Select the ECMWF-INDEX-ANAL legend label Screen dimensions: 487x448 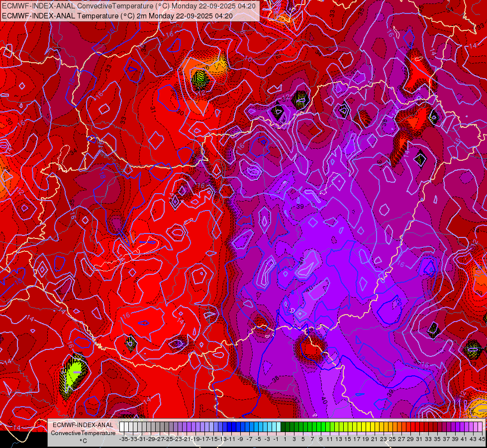[x=83, y=425]
